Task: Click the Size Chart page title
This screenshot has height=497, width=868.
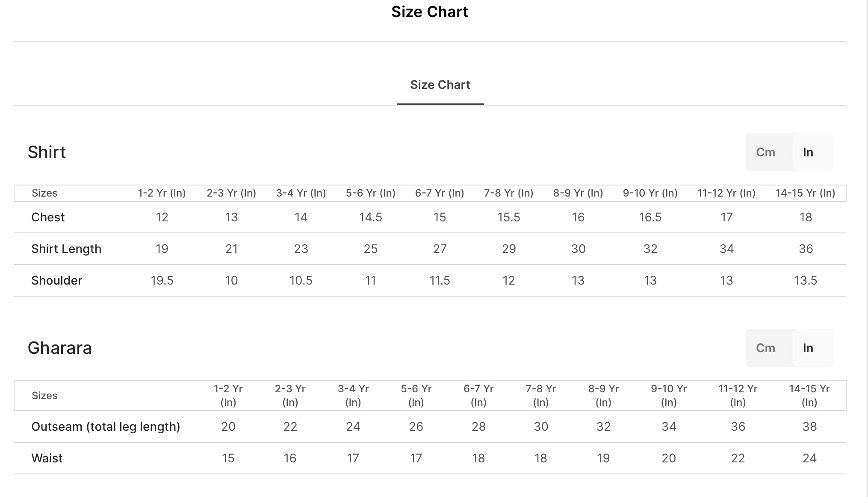Action: [430, 12]
